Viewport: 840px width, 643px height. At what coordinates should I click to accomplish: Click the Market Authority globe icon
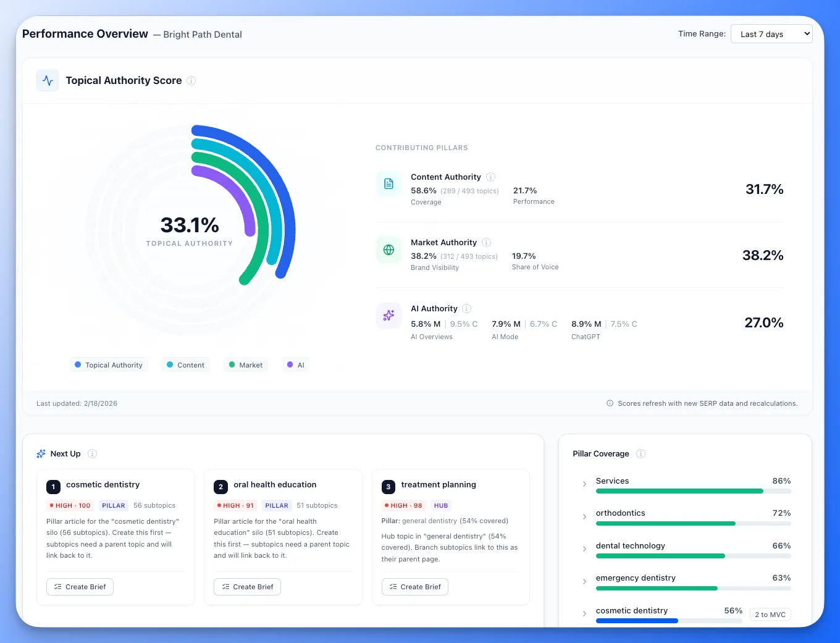388,250
